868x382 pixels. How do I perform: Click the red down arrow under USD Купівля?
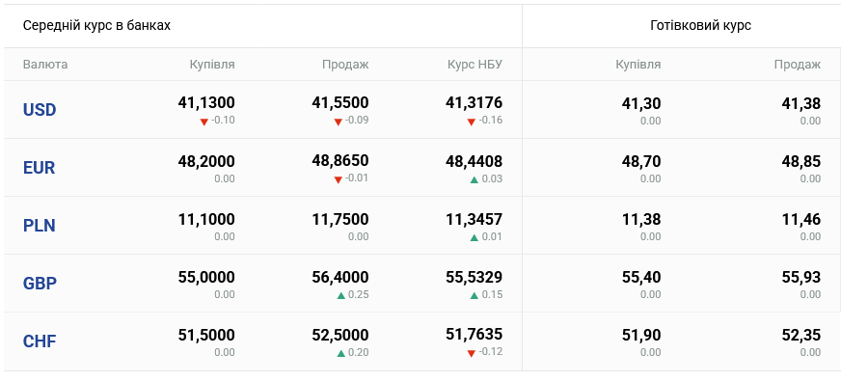[x=203, y=122]
